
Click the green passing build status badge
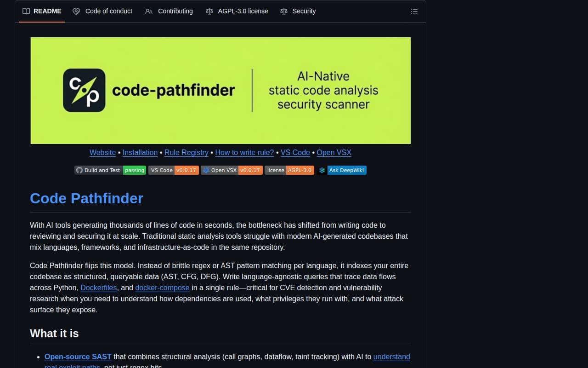coord(134,170)
